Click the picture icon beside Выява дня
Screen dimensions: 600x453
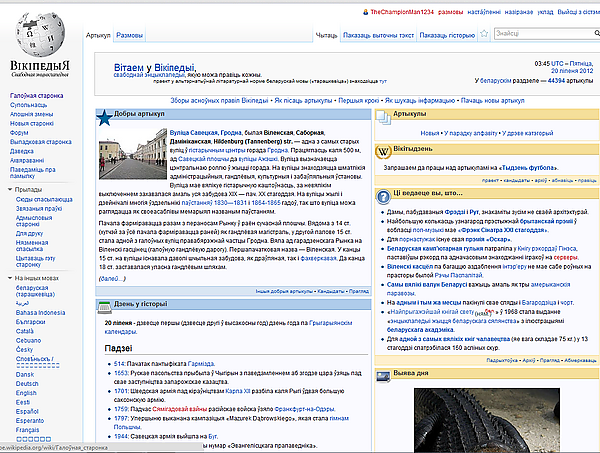coord(383,376)
